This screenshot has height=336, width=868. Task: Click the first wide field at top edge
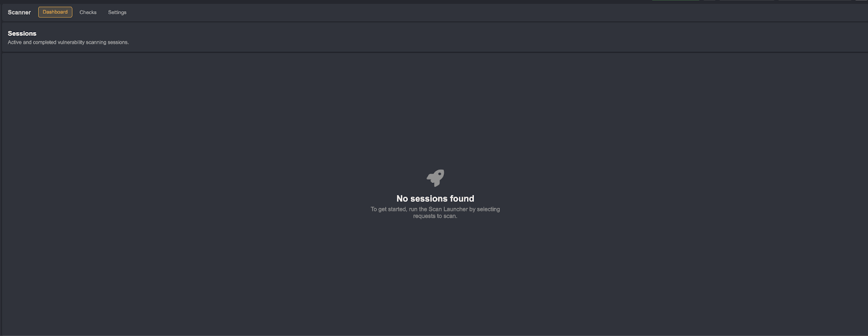tap(746, 1)
